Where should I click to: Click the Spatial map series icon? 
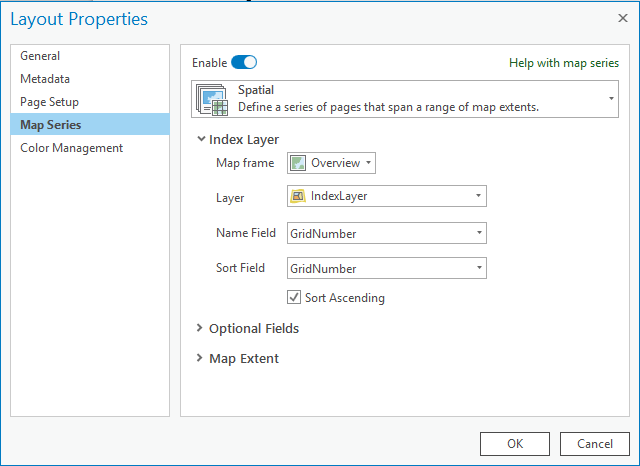pos(212,100)
